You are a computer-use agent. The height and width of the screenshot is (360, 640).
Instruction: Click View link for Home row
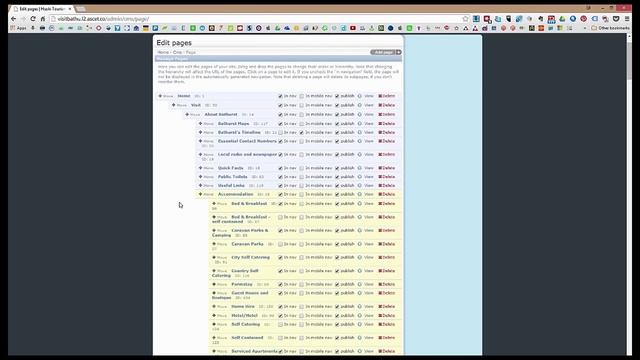(x=369, y=96)
